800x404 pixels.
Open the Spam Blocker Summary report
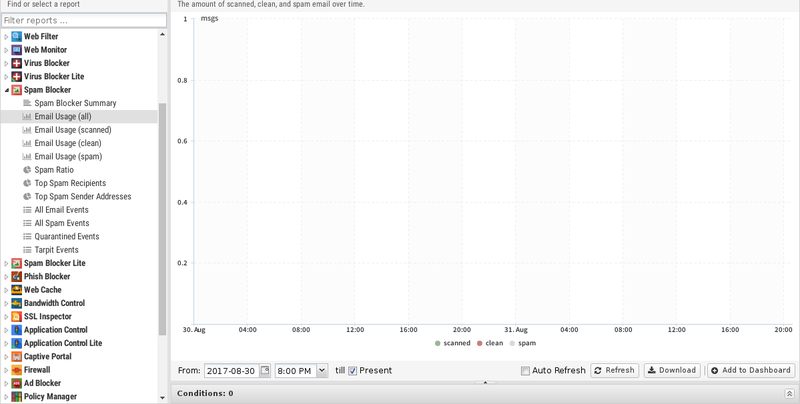point(76,103)
